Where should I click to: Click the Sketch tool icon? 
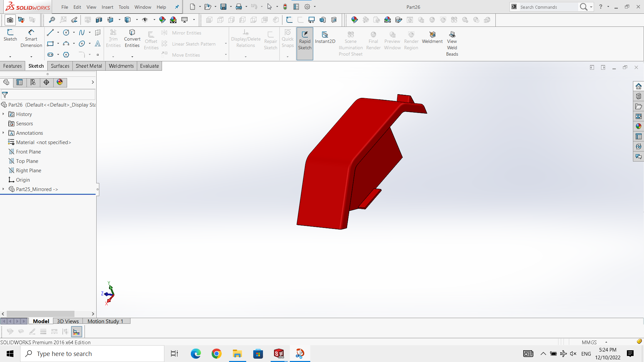[x=10, y=35]
